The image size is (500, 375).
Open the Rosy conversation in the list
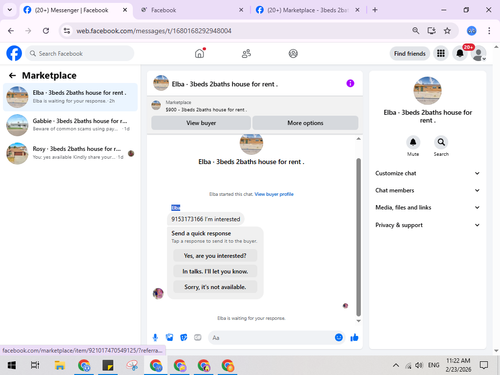70,153
